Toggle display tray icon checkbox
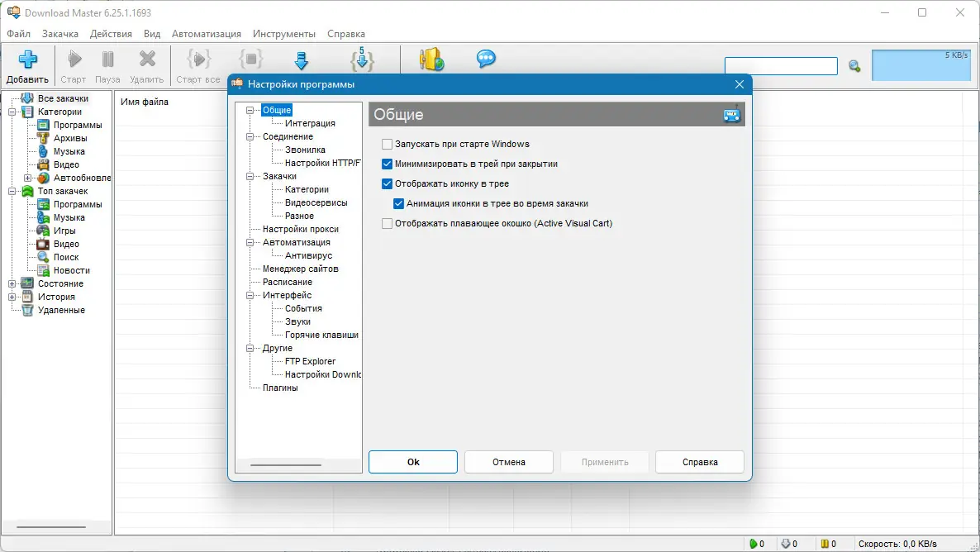The image size is (980, 552). [387, 183]
